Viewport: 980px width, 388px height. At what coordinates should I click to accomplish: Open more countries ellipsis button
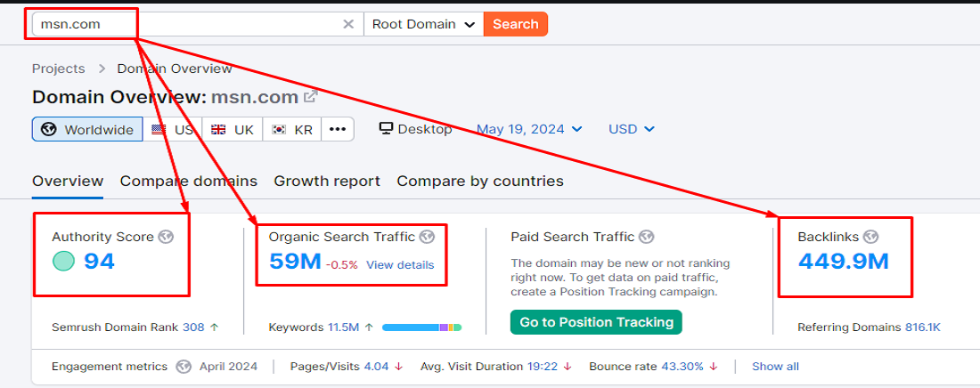(x=338, y=129)
